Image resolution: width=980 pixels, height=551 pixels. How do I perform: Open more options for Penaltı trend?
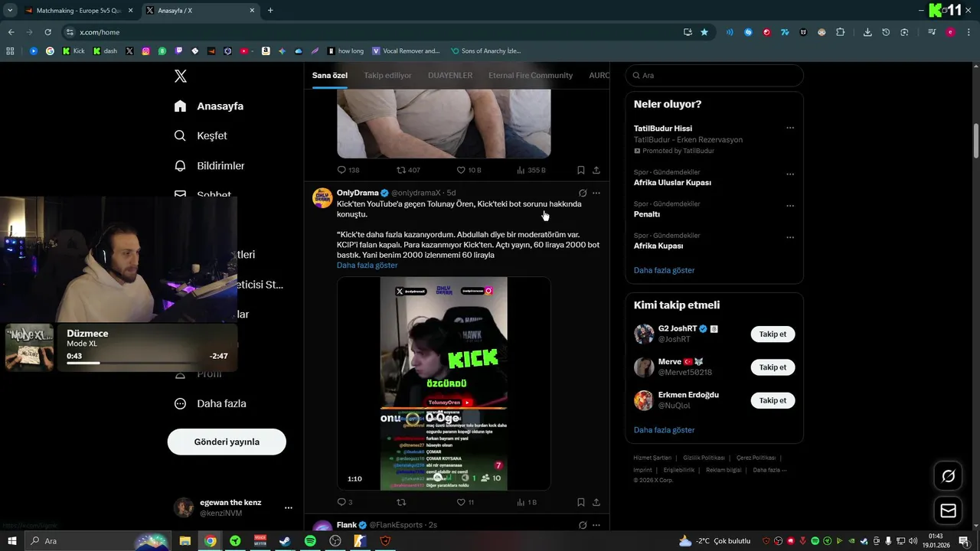pos(790,206)
